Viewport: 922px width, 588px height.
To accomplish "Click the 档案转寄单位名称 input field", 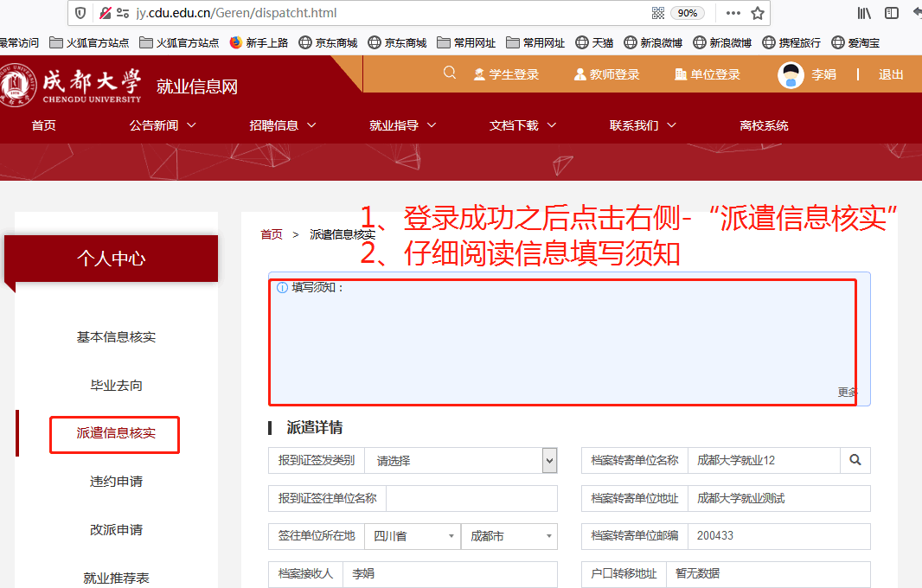I will point(764,460).
